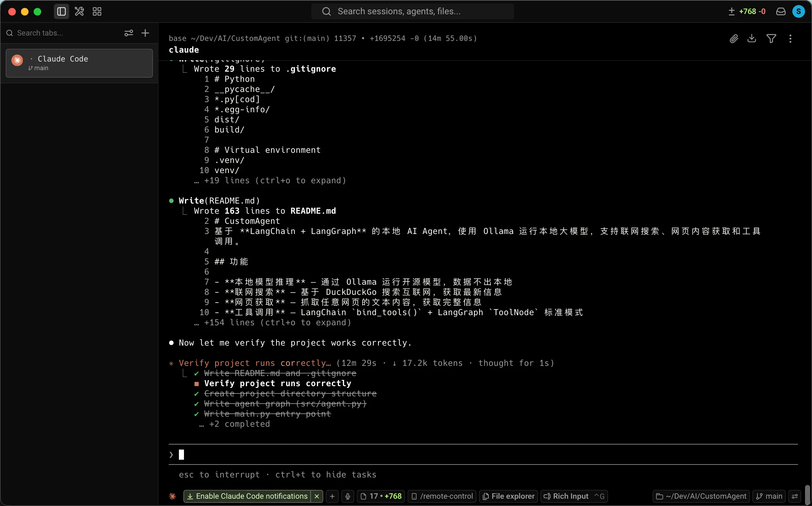Open the 17 files +768 changes indicator
The image size is (812, 506).
(381, 496)
